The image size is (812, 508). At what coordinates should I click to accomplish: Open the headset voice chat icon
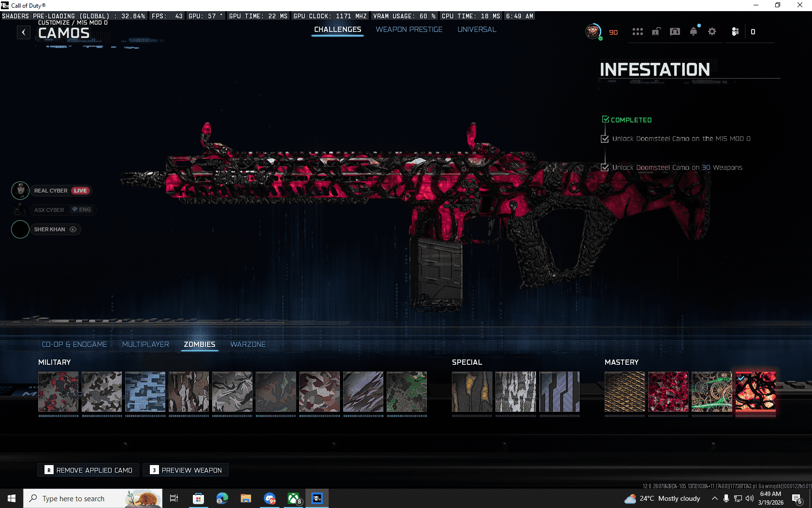point(675,32)
